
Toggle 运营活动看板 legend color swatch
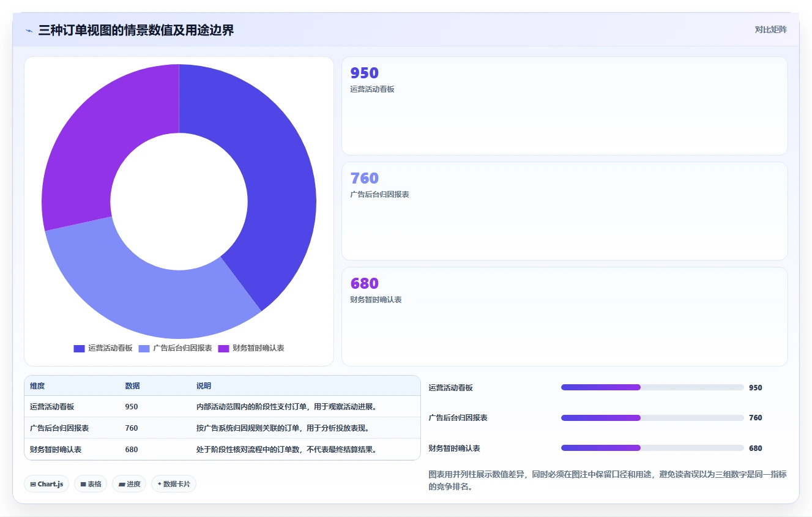(79, 348)
